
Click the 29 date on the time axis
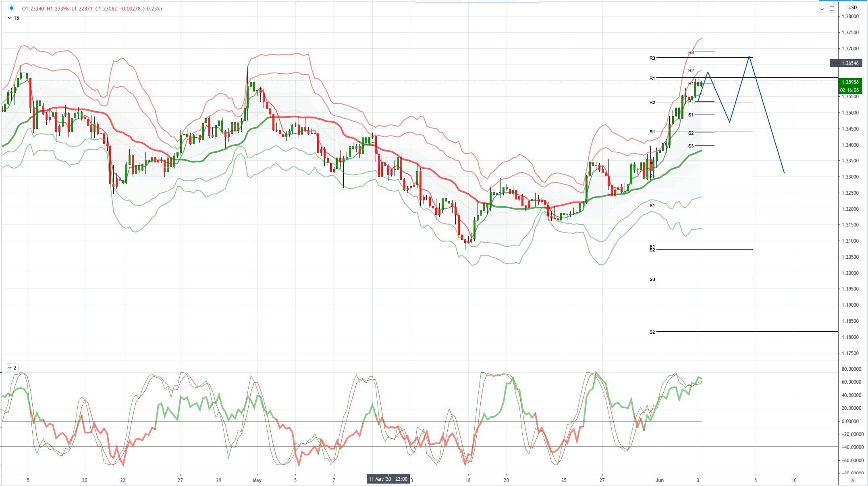coord(219,480)
